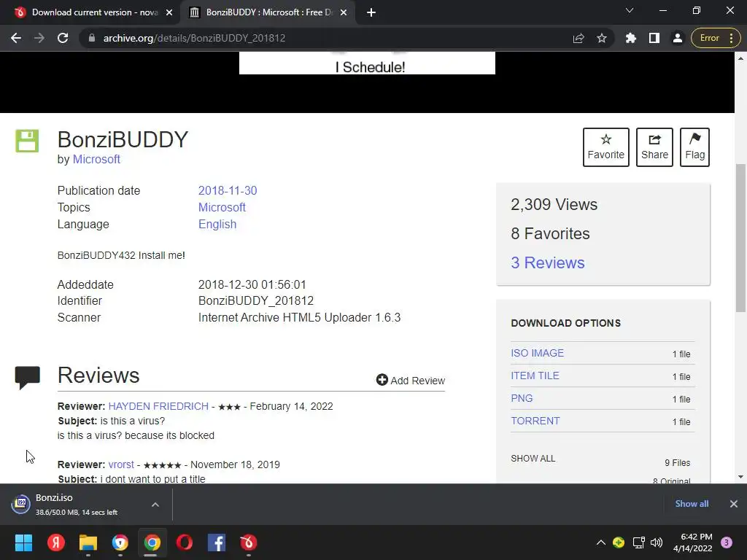Download the ISO IMAGE file
The image size is (747, 560).
point(537,353)
